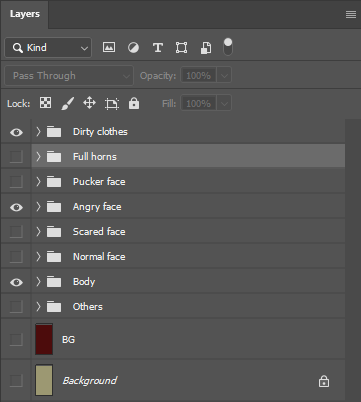Expand the Angry face group
The height and width of the screenshot is (402, 361).
click(38, 207)
